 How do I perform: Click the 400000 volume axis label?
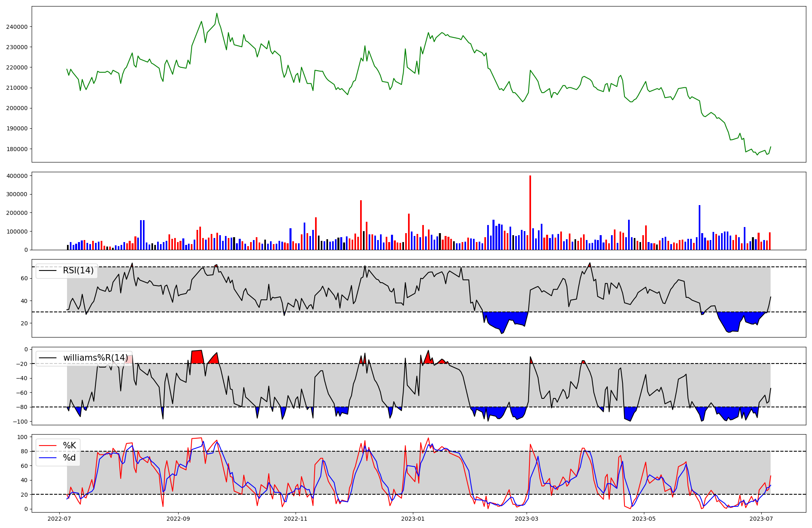[17, 176]
